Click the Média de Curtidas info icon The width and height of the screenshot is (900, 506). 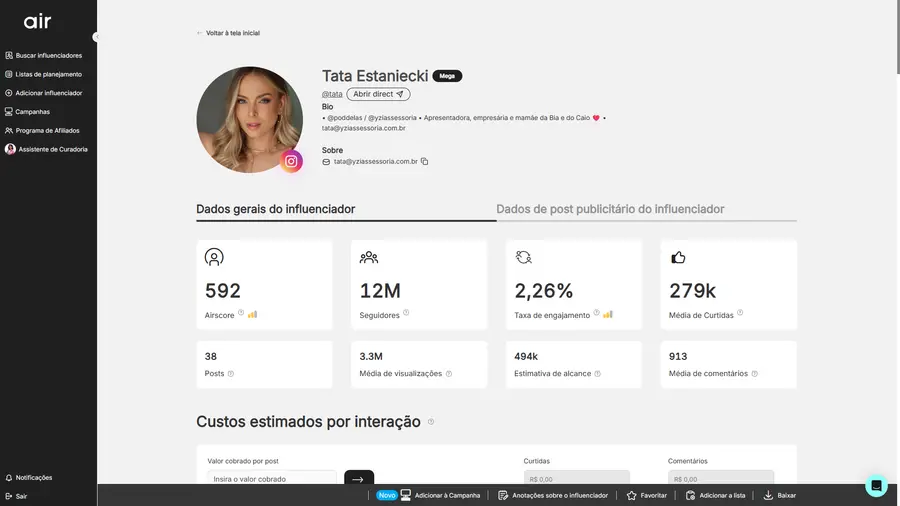pyautogui.click(x=740, y=313)
